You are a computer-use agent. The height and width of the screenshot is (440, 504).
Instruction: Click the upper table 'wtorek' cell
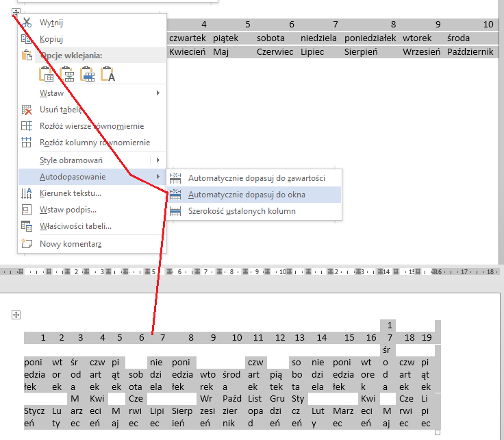417,38
